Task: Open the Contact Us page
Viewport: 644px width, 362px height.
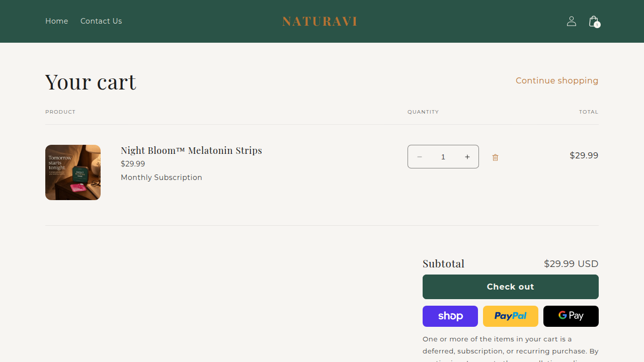Action: [101, 21]
